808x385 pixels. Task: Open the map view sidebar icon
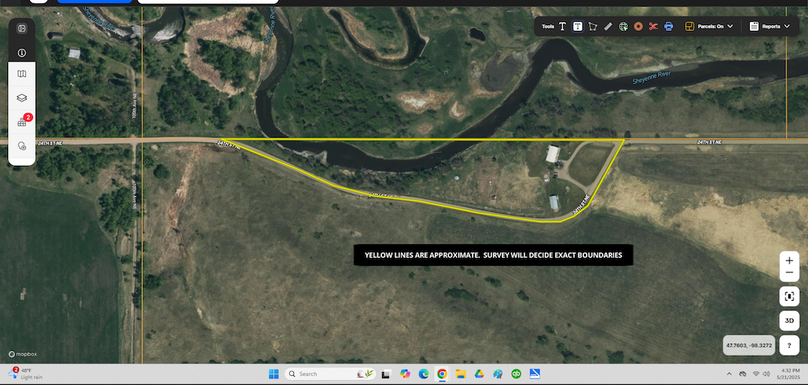point(22,74)
